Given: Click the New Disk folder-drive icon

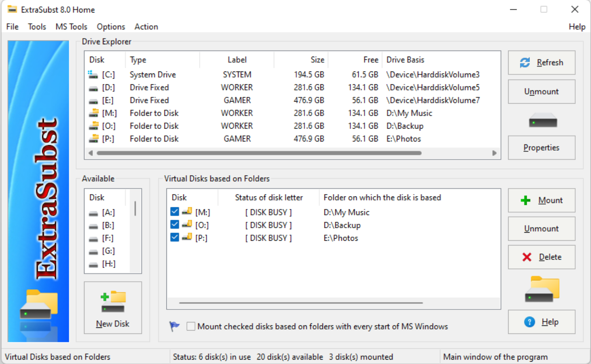Looking at the screenshot, I should click(x=112, y=301).
